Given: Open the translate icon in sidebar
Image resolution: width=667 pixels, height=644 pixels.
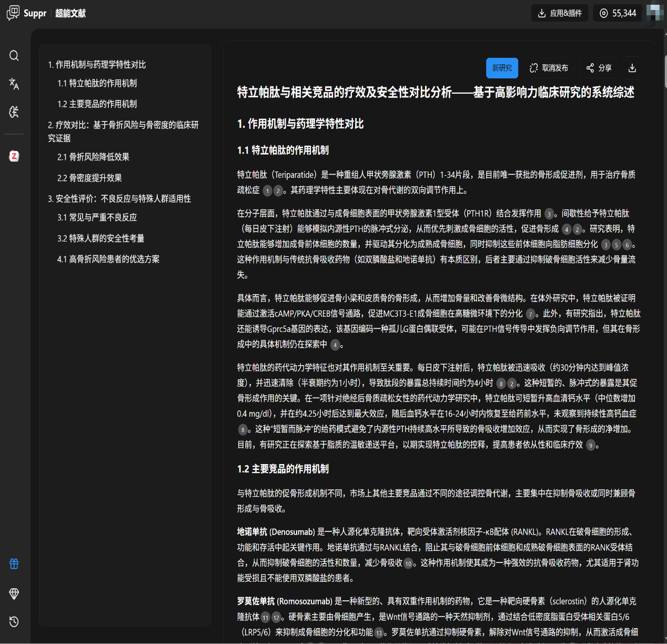Looking at the screenshot, I should (14, 84).
